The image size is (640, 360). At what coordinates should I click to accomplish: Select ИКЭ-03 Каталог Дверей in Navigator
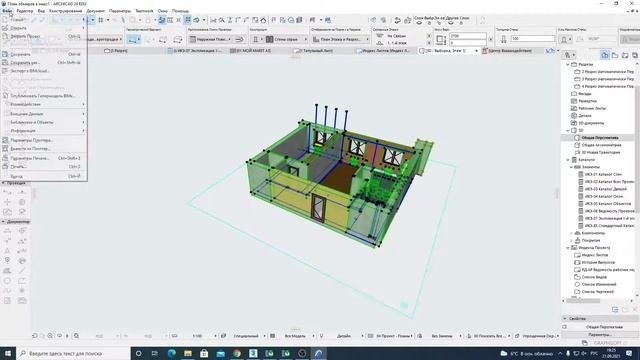coord(606,189)
